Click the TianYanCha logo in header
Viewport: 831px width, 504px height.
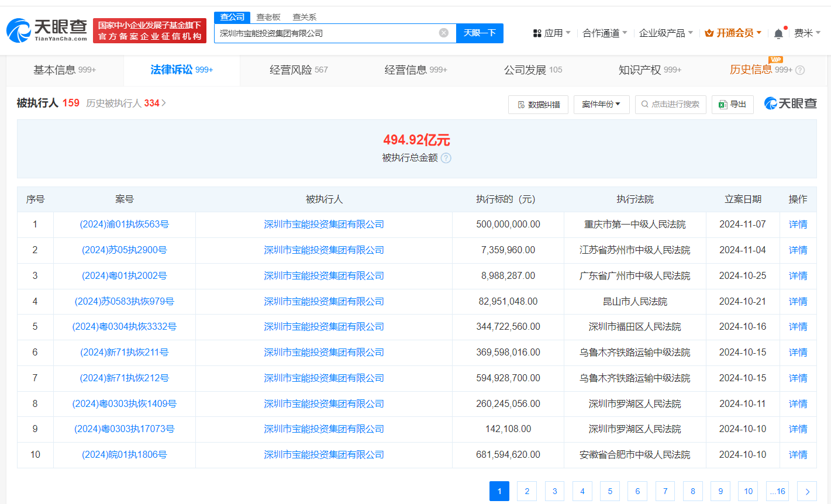point(47,30)
